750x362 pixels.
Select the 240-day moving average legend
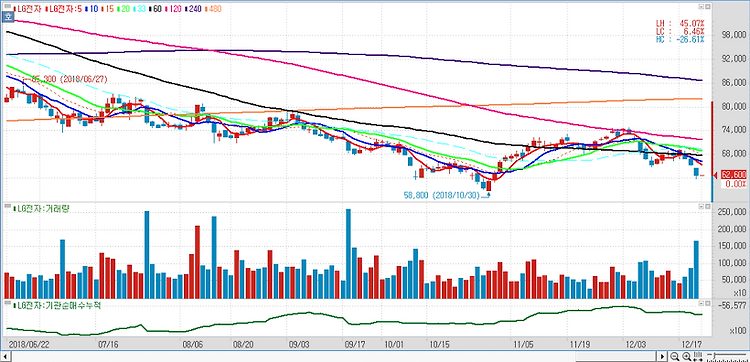193,9
